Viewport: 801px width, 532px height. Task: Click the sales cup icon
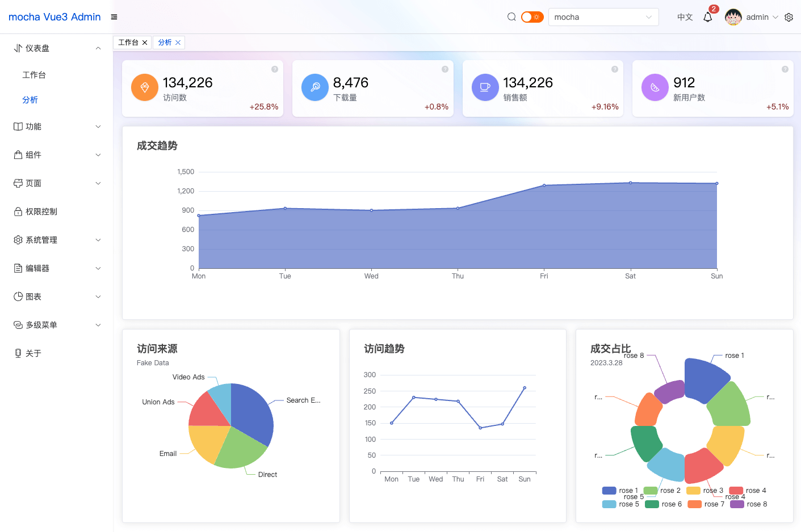(485, 87)
